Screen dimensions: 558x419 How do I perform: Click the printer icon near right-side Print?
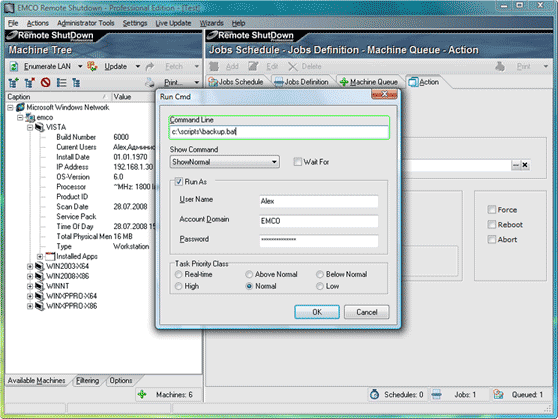pos(500,66)
